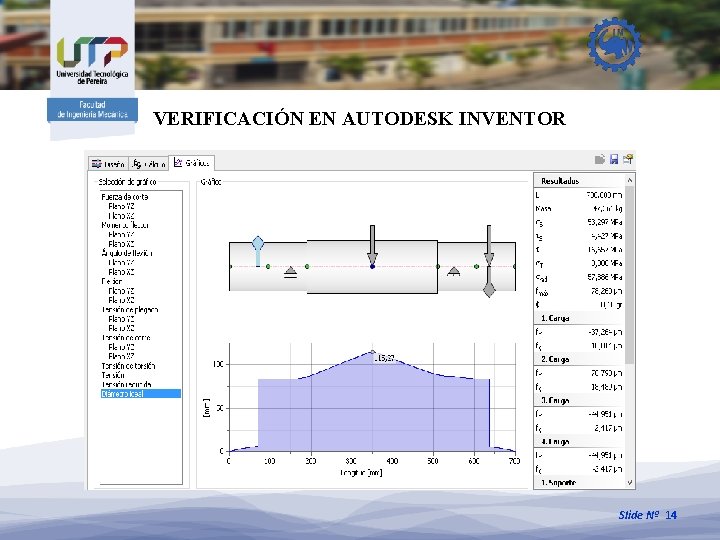The image size is (720, 540).
Task: Select Momento flector graph group
Action: click(x=125, y=225)
